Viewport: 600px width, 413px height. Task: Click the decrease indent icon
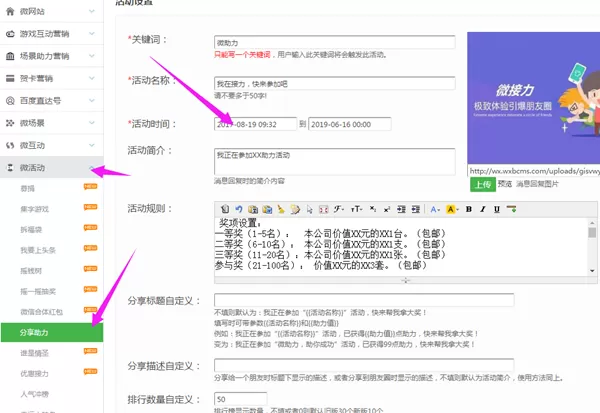[416, 209]
